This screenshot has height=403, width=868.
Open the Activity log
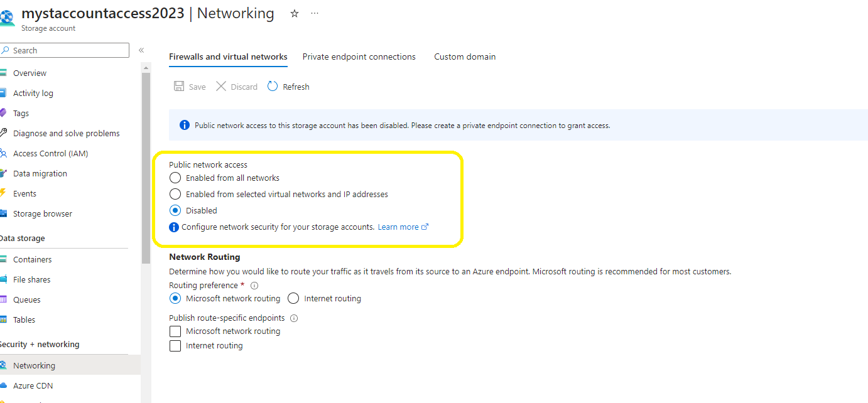pyautogui.click(x=33, y=93)
